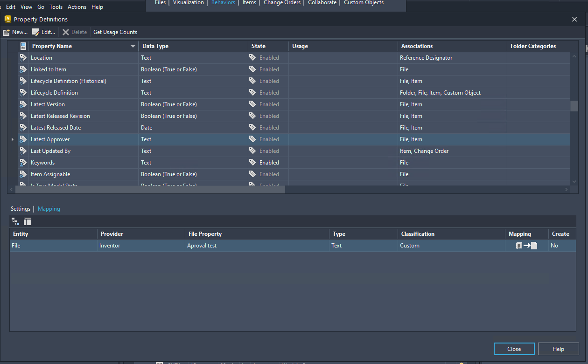Open the Help menu
This screenshot has width=588, height=364.
(98, 7)
